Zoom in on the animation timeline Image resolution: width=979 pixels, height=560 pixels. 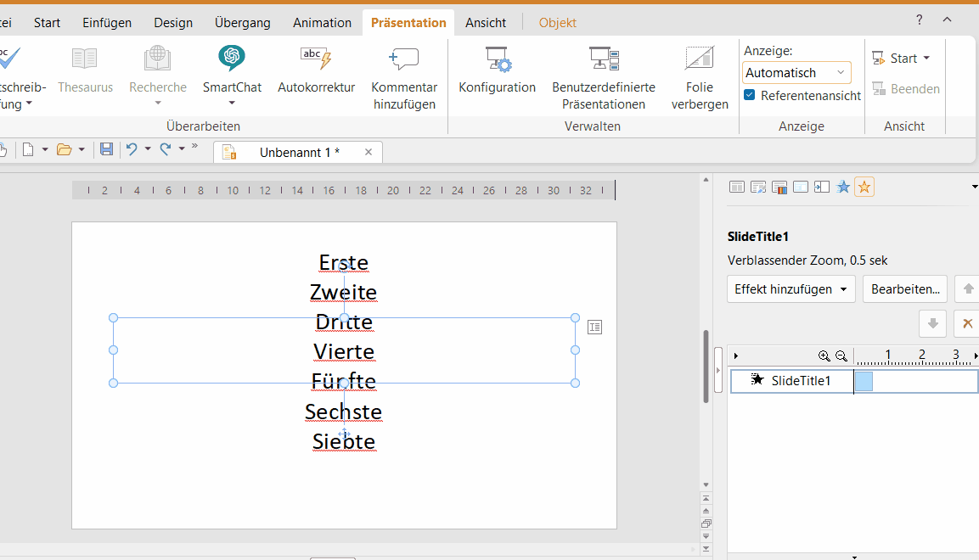(x=824, y=356)
